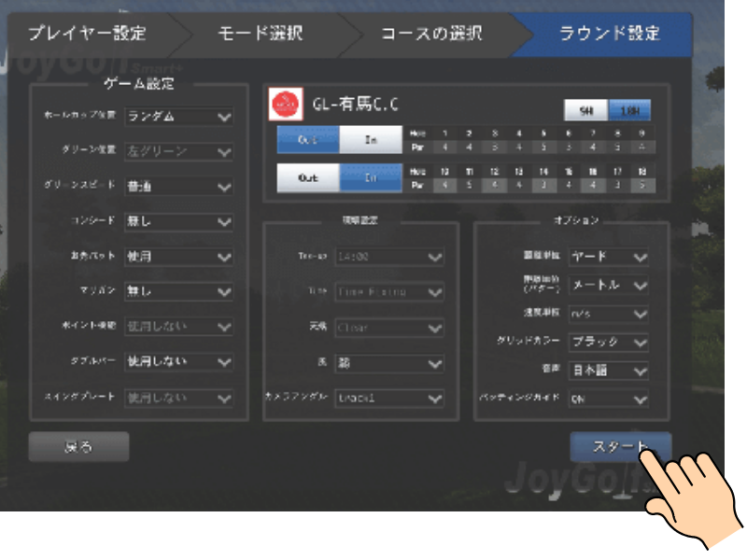
Task: Open the グリーンスピード dropdown
Action: 178,186
